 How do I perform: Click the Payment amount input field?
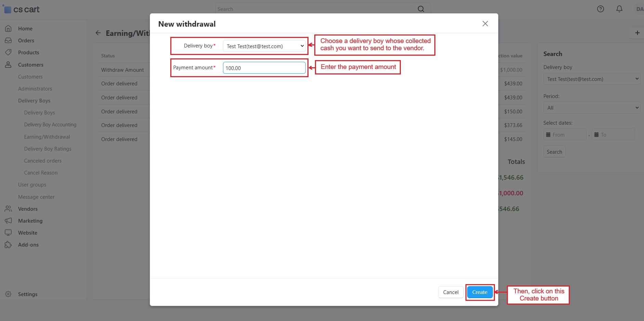(264, 68)
